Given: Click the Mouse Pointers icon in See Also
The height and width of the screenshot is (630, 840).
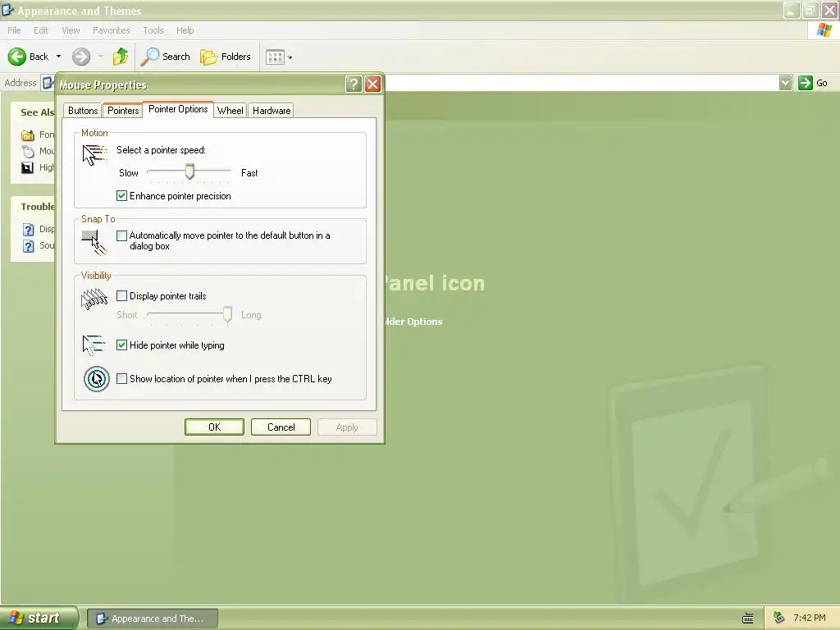Looking at the screenshot, I should pyautogui.click(x=28, y=151).
